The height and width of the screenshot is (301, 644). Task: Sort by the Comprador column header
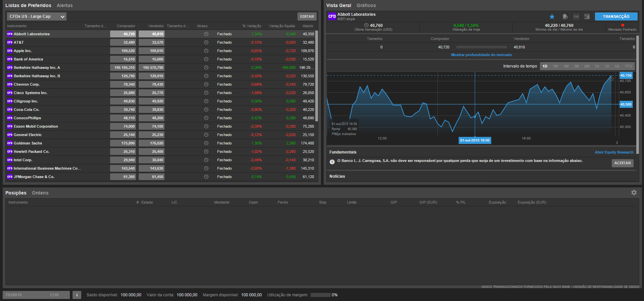126,26
